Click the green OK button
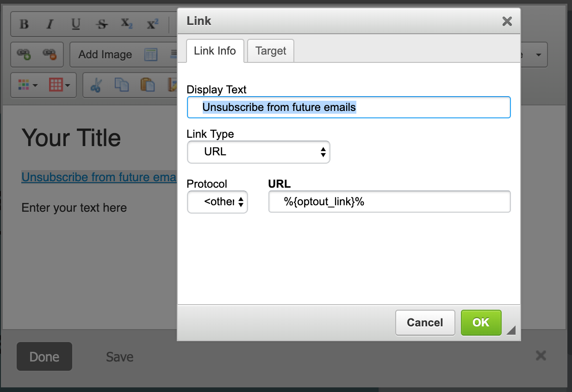Viewport: 572px width, 392px height. click(481, 322)
